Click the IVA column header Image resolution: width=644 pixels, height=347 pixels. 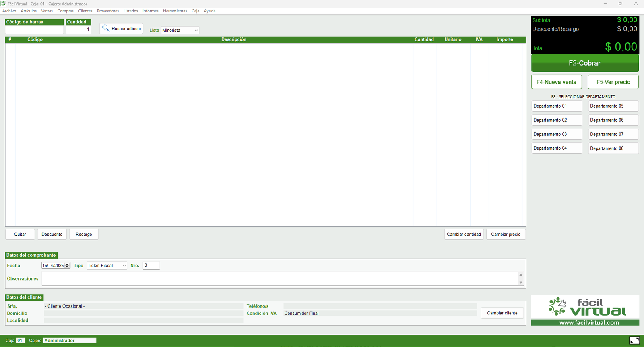pyautogui.click(x=479, y=39)
